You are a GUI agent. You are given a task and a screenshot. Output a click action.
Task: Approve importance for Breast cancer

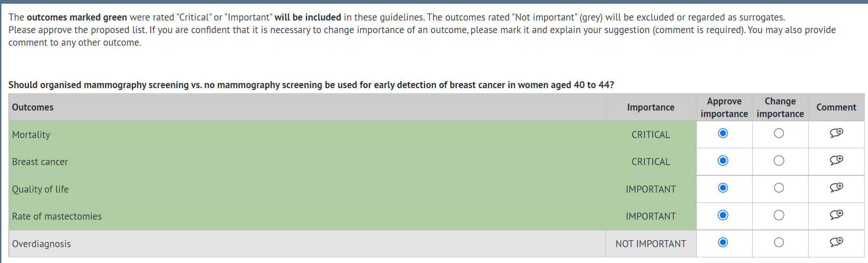point(723,161)
